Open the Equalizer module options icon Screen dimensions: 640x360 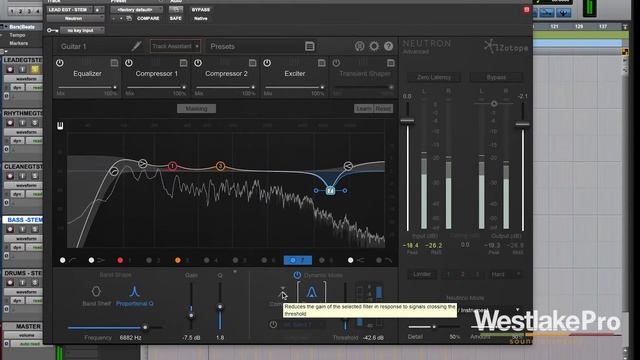click(x=114, y=63)
